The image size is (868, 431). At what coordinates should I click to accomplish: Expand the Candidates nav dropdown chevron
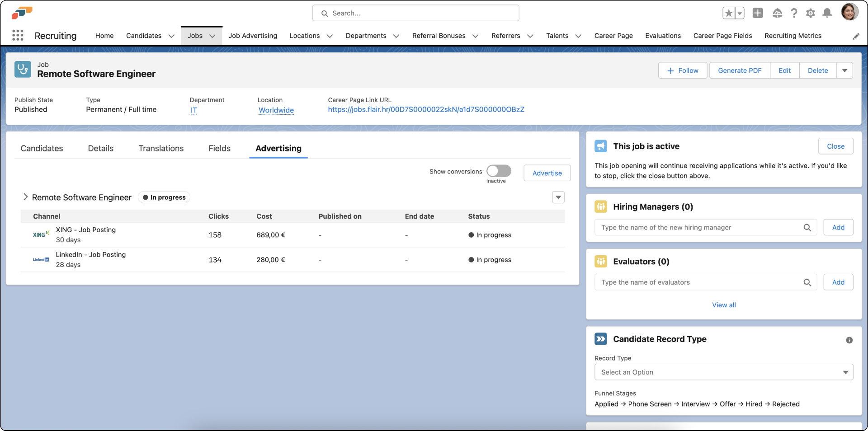[x=171, y=36]
